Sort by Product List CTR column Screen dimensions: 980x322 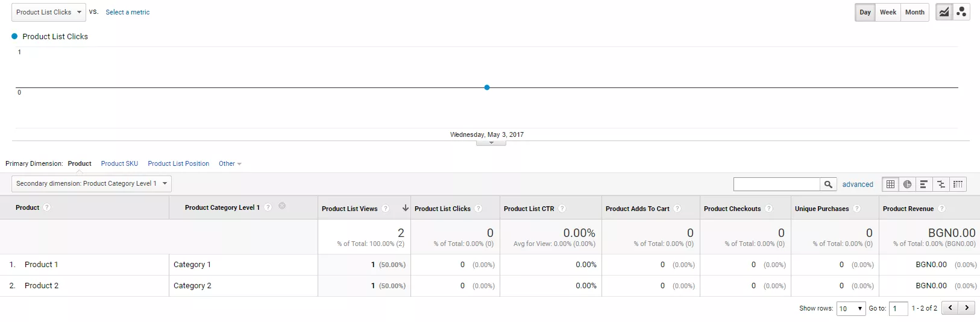coord(529,209)
